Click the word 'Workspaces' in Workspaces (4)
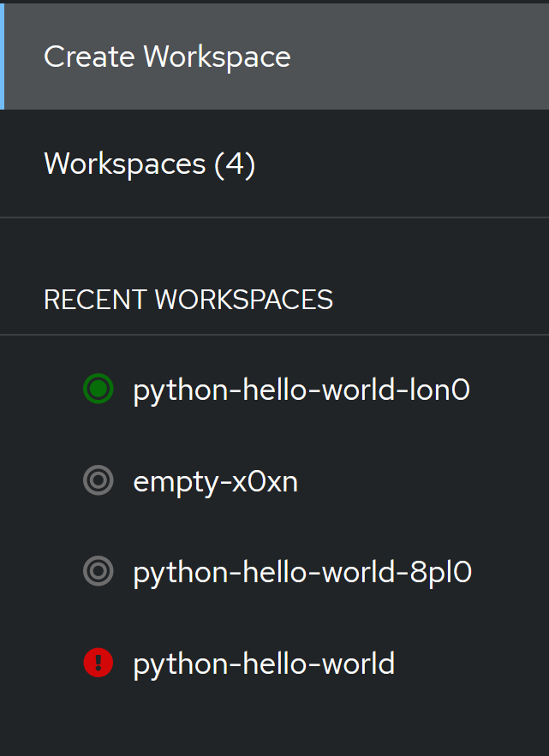The image size is (549, 756). point(125,164)
